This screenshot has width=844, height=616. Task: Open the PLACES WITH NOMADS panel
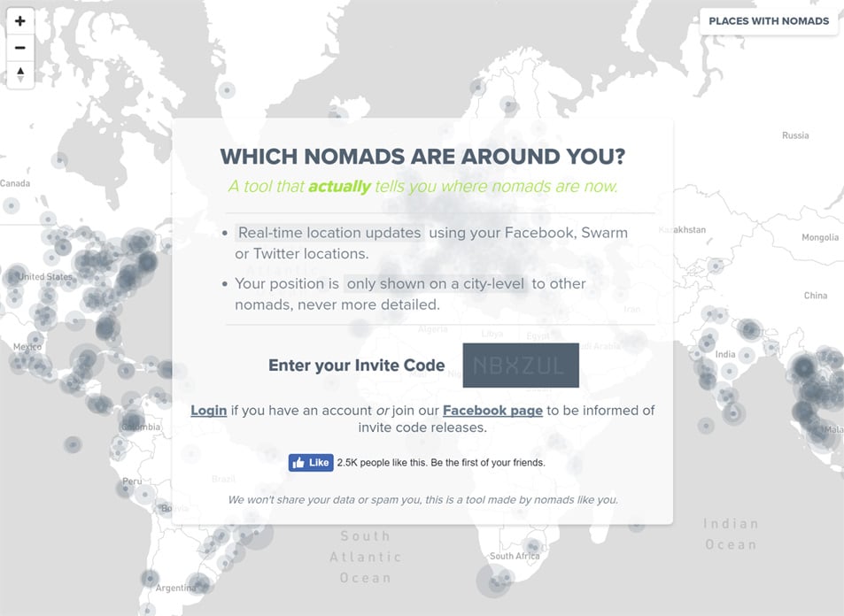(x=769, y=21)
